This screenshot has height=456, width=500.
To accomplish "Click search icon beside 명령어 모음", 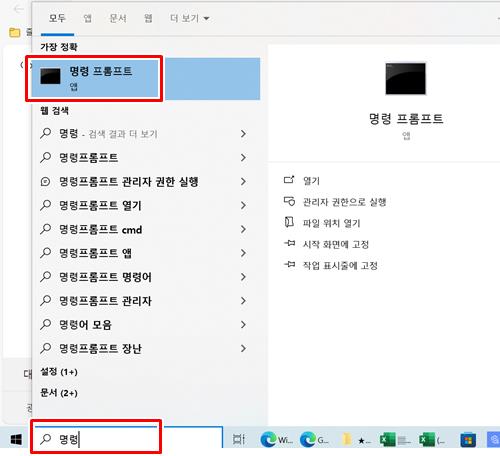I will pyautogui.click(x=45, y=325).
